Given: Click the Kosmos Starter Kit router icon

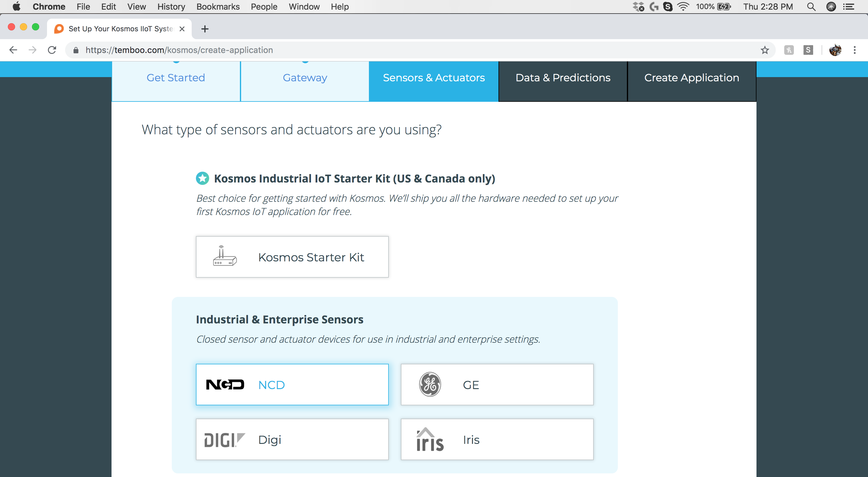Looking at the screenshot, I should 225,256.
